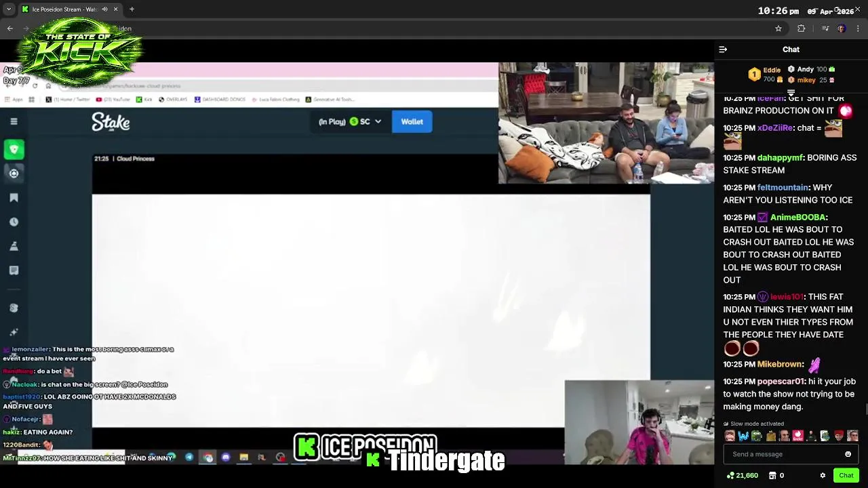Open the clock recent icon in Stake sidebar

click(14, 222)
